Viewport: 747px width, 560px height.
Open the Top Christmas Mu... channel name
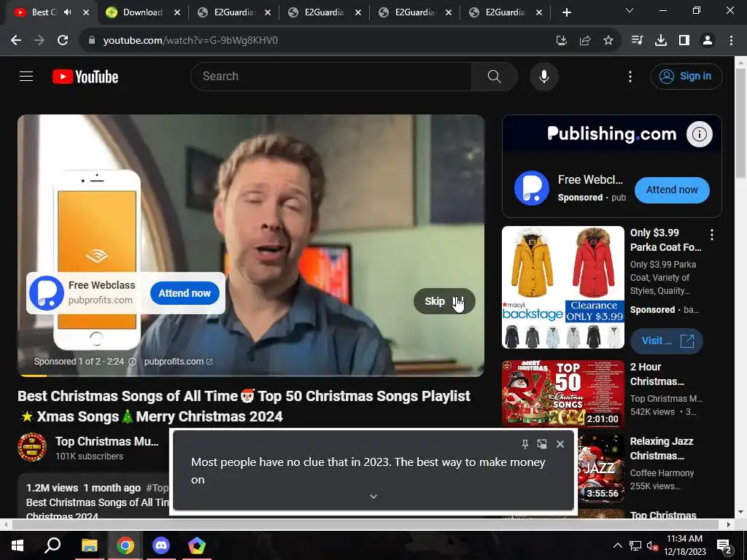(x=107, y=441)
